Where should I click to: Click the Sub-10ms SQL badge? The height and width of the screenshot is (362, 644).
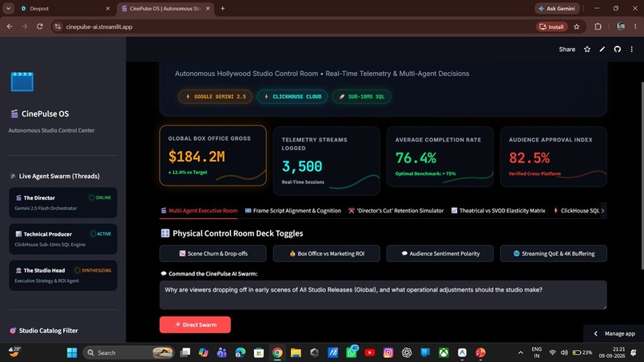click(x=361, y=97)
